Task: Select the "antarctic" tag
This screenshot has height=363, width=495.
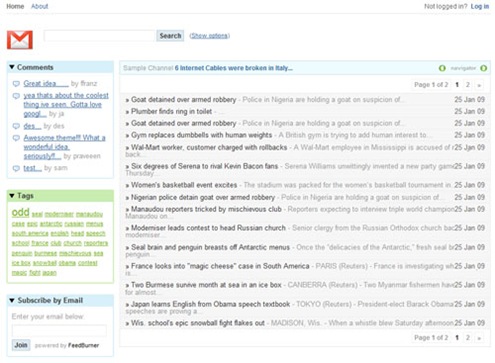Action: 51,224
